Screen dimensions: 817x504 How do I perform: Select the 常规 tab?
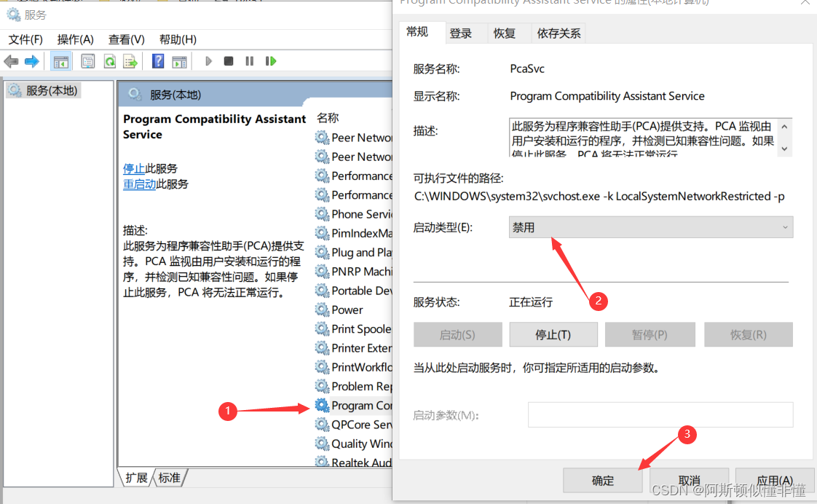pos(417,32)
